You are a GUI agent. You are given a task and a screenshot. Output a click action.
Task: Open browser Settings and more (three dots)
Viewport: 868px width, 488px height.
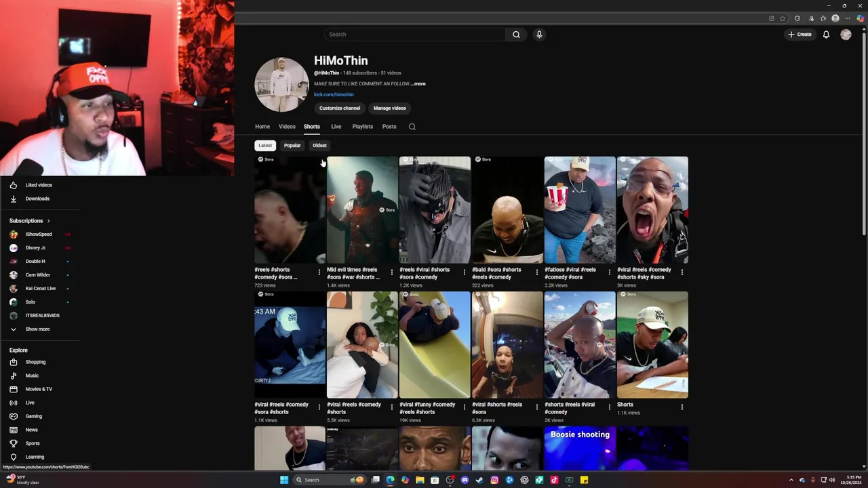(848, 18)
